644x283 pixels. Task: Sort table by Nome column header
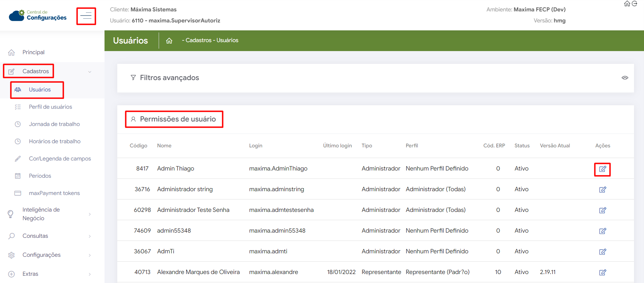(164, 146)
